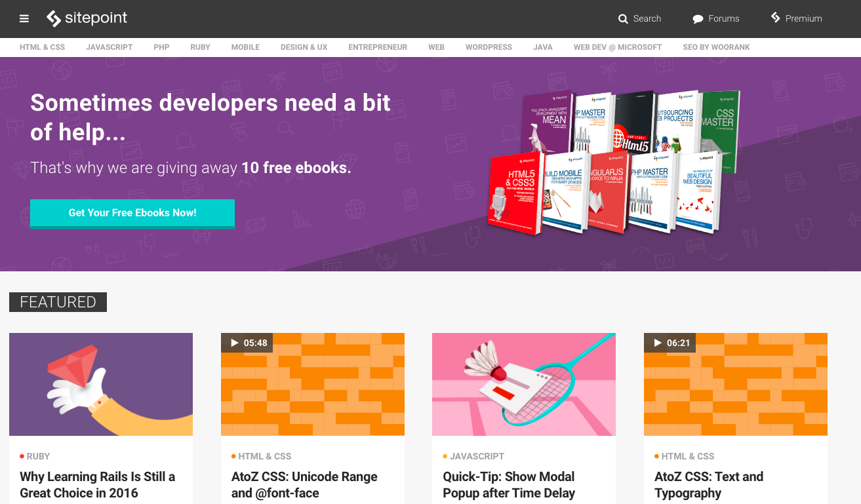Play the 05:48 video icon
Viewport: 861px width, 504px height.
click(235, 343)
